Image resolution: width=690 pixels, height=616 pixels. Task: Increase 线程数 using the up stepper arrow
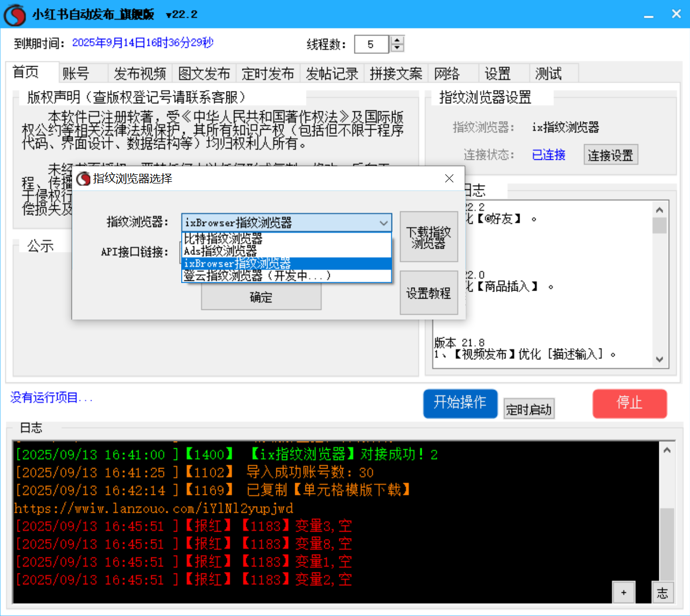tap(396, 40)
